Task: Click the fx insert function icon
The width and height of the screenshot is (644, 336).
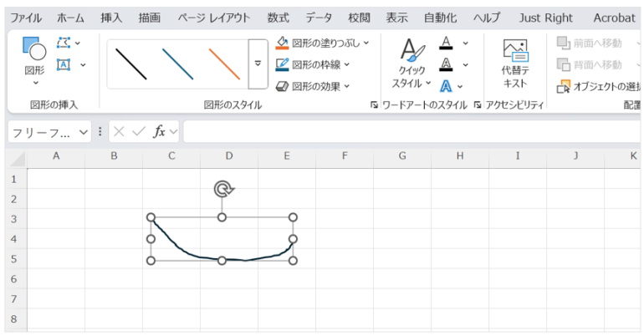Action: (160, 132)
